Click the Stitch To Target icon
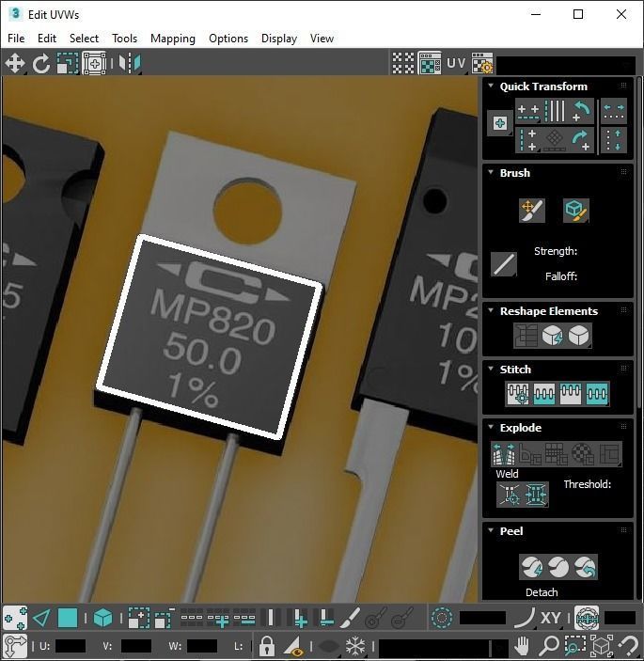Image resolution: width=644 pixels, height=661 pixels. [x=518, y=394]
